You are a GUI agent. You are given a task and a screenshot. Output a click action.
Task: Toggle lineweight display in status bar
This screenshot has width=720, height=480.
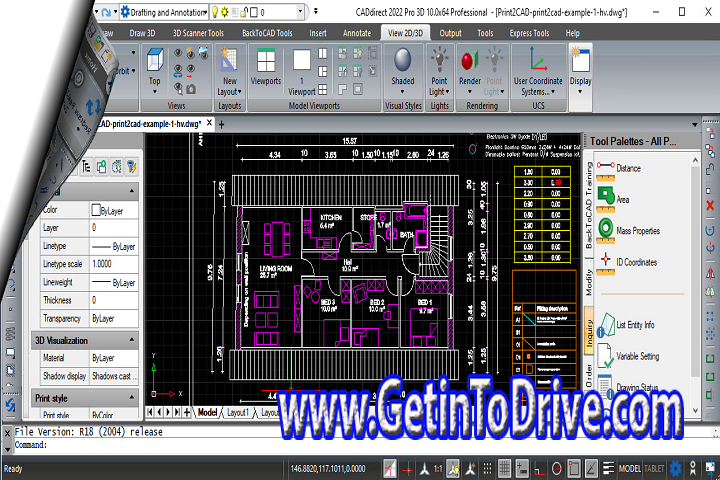tap(608, 469)
